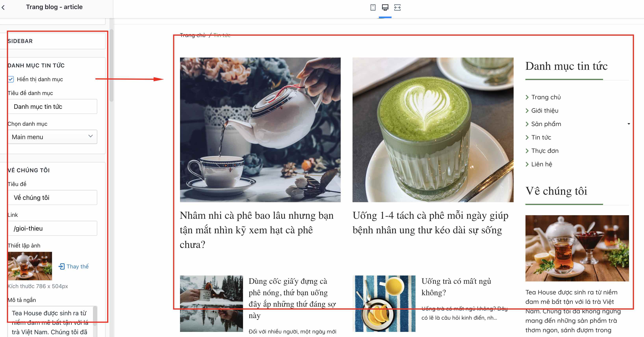The image size is (644, 337).
Task: Click the left panel vertical scrollbar
Action: pos(111,66)
